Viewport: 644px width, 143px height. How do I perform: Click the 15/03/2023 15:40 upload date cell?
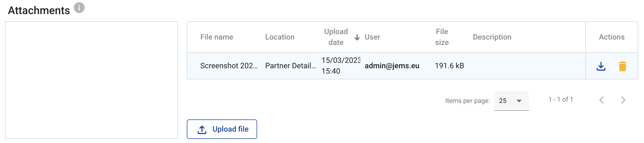click(x=340, y=66)
